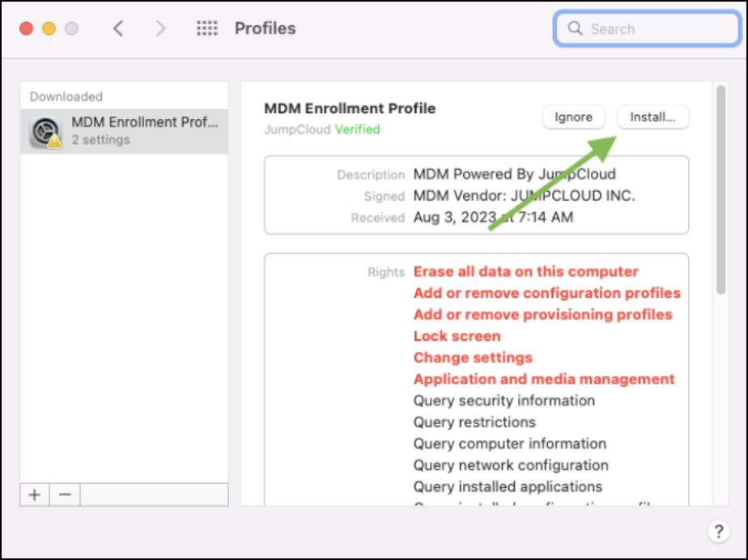The width and height of the screenshot is (748, 560).
Task: Click the green Verified status label
Action: [x=357, y=129]
